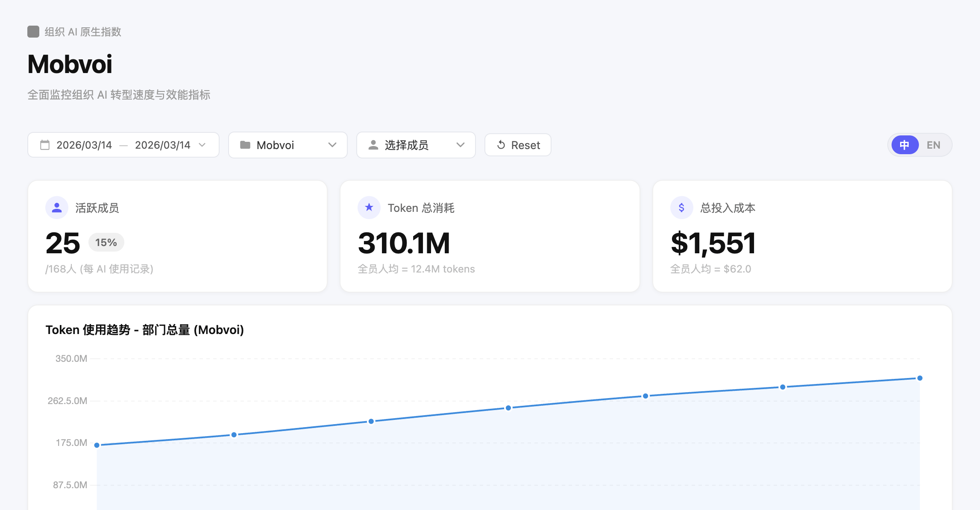Click the first data point on trend line
Screen dimensions: 980x510
coord(97,445)
